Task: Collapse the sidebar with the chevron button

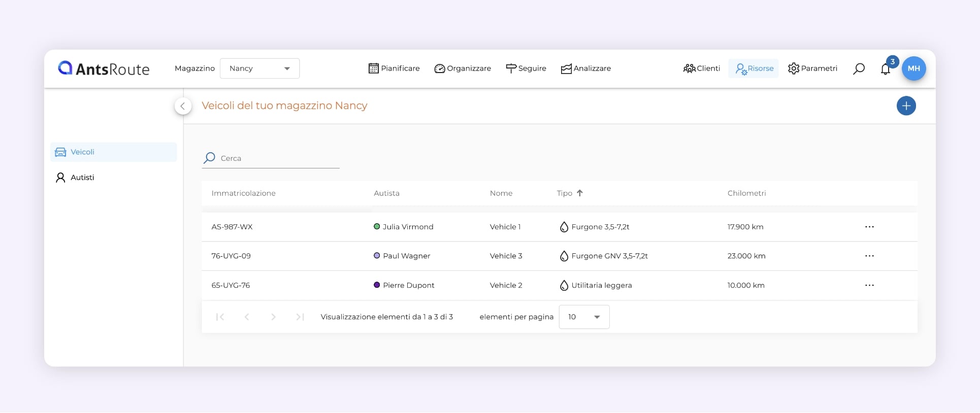Action: point(183,106)
